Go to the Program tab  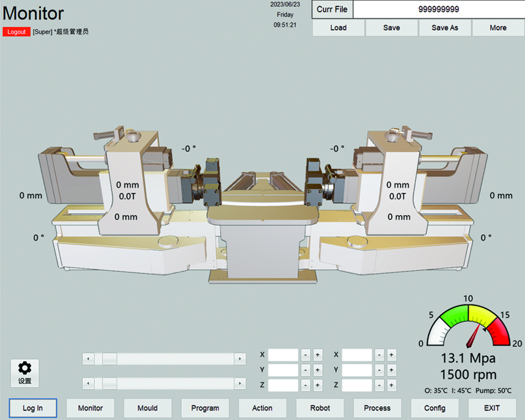pyautogui.click(x=205, y=408)
